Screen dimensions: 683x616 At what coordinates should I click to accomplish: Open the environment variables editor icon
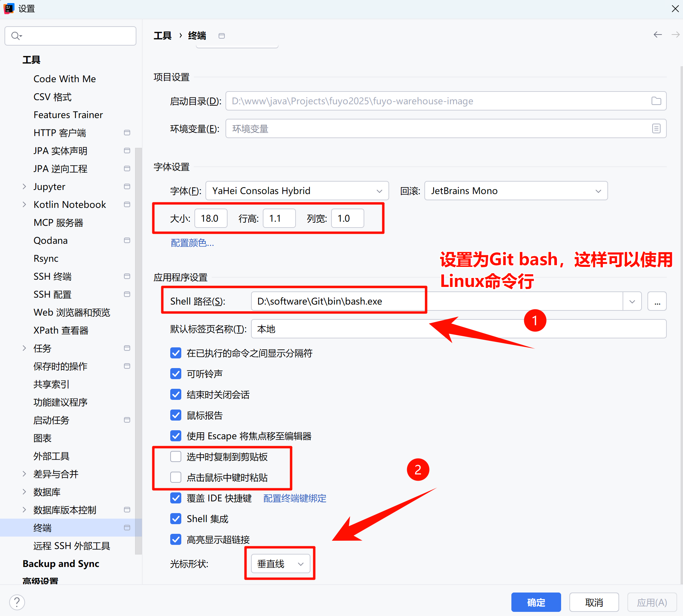[656, 128]
